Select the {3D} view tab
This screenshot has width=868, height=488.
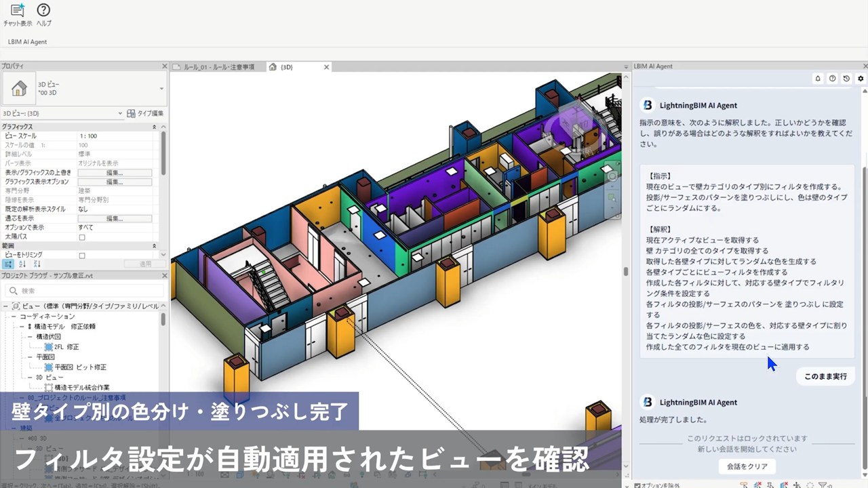click(286, 67)
